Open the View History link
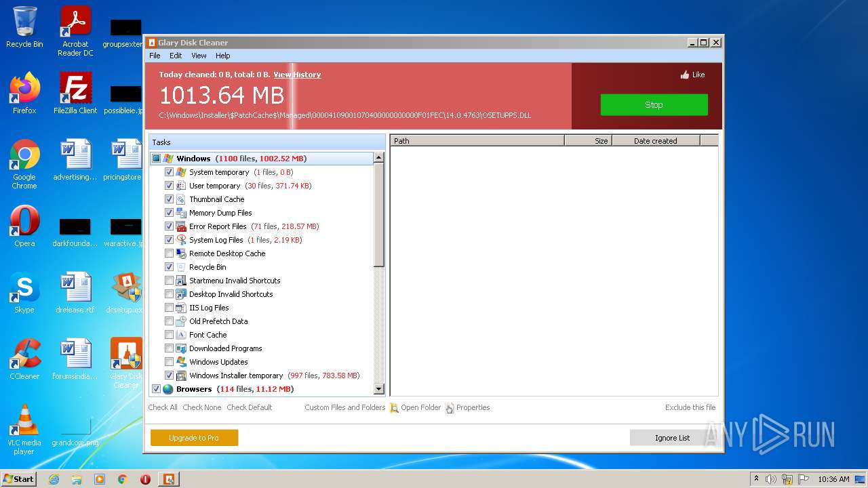868x488 pixels. coord(297,75)
